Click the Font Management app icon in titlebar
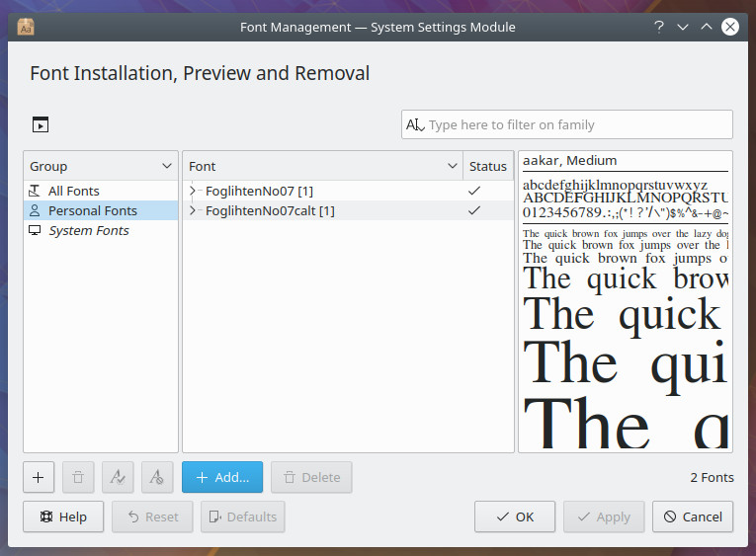756x556 pixels. (x=27, y=27)
